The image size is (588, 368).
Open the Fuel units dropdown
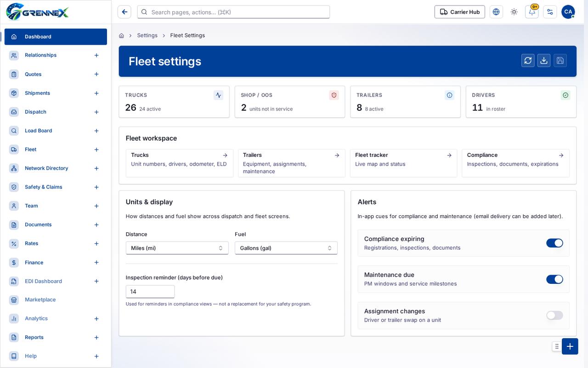(286, 248)
